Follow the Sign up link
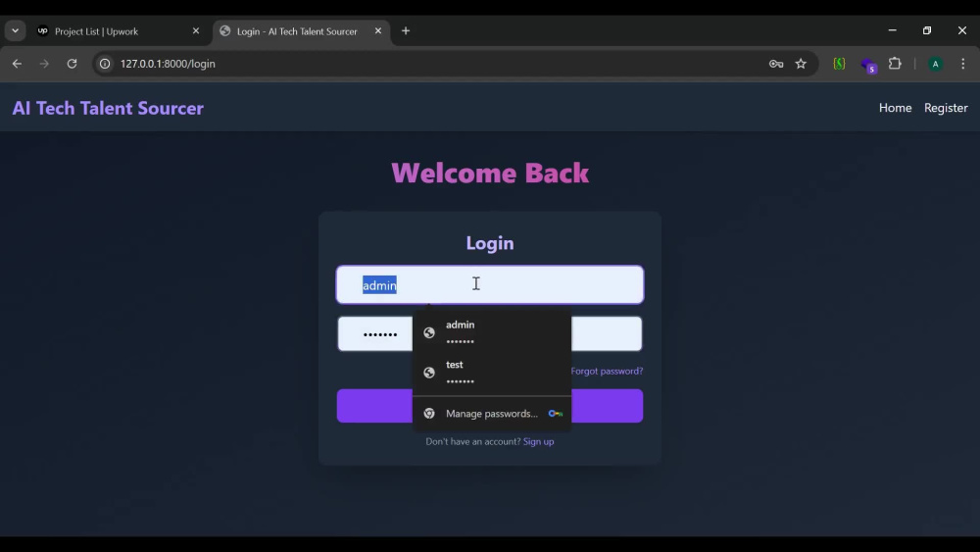The image size is (980, 552). click(x=538, y=441)
